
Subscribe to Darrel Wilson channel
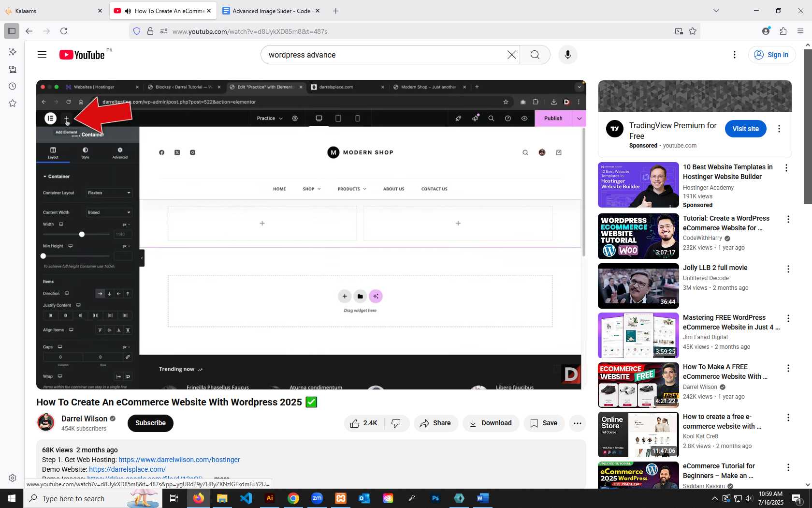150,423
